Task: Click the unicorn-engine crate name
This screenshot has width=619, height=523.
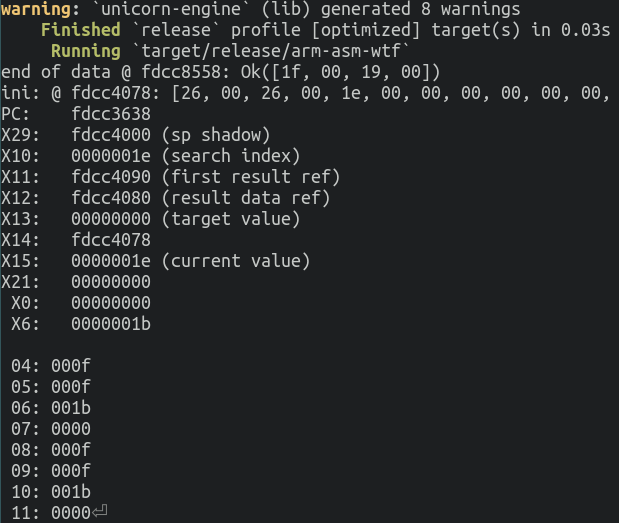Action: [x=171, y=9]
